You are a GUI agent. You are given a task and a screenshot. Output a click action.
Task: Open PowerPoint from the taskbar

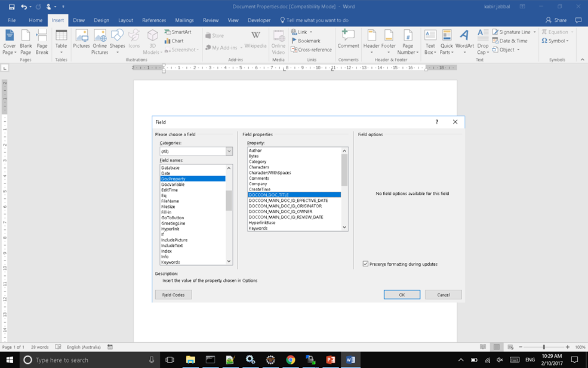(330, 360)
